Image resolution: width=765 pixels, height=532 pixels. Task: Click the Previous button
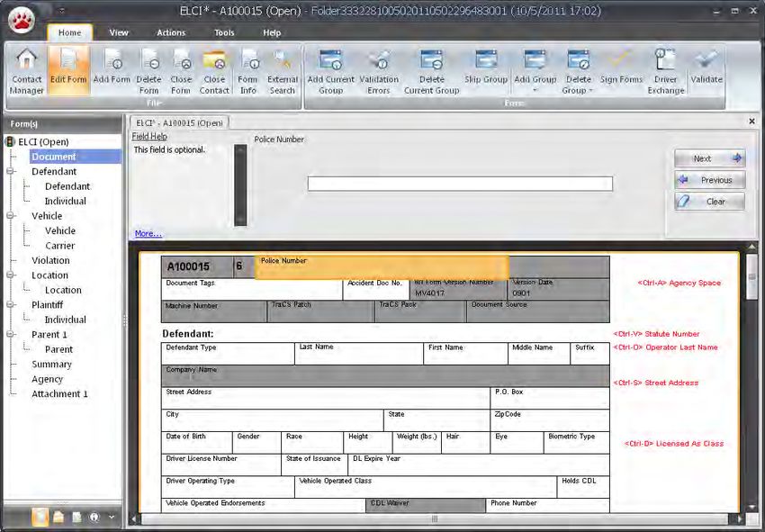710,180
